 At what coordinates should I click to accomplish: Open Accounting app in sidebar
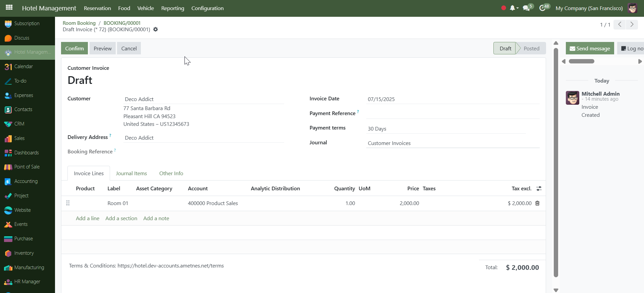tap(26, 181)
